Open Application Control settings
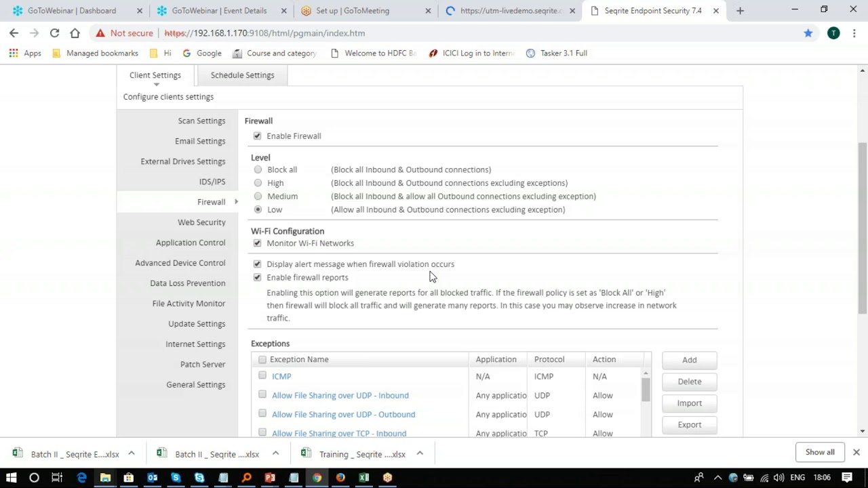The height and width of the screenshot is (488, 868). (191, 243)
